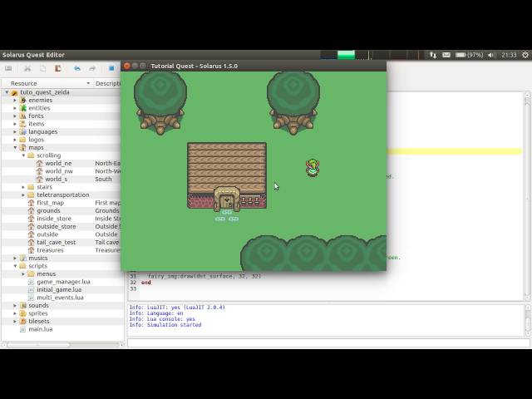Click the volume speaker icon in the top panel
Viewport: 532px width, 399px height.
point(491,55)
